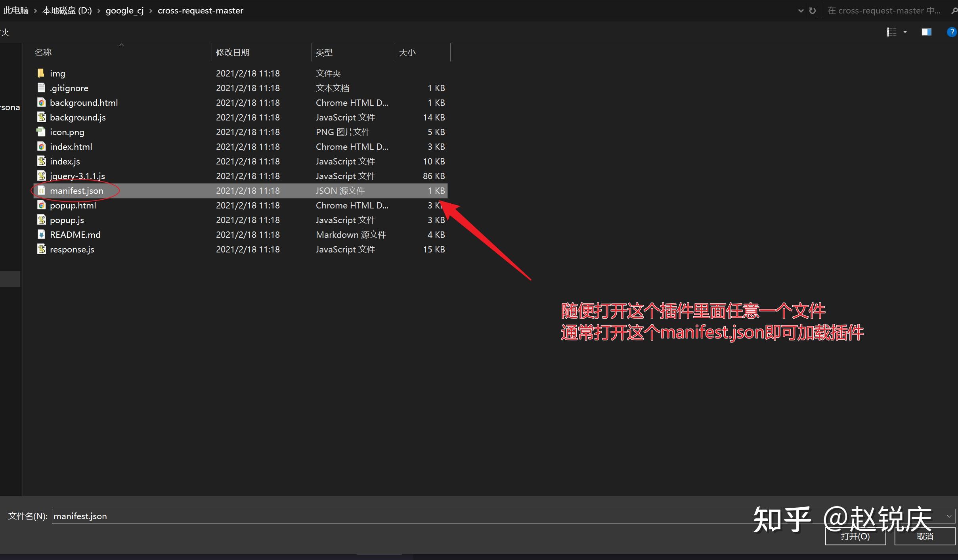Click the 打开(O) button
This screenshot has width=958, height=560.
pos(855,536)
